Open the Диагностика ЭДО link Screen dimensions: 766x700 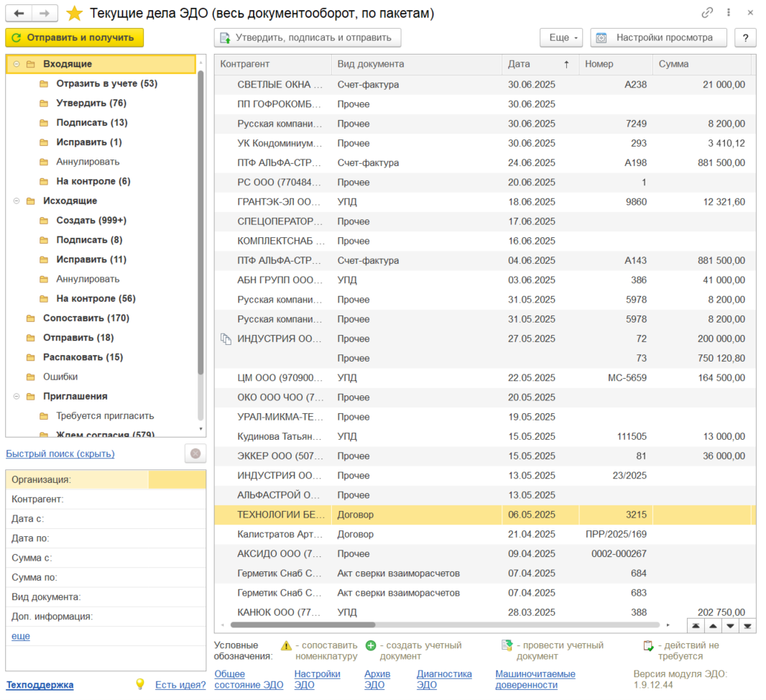click(x=444, y=679)
